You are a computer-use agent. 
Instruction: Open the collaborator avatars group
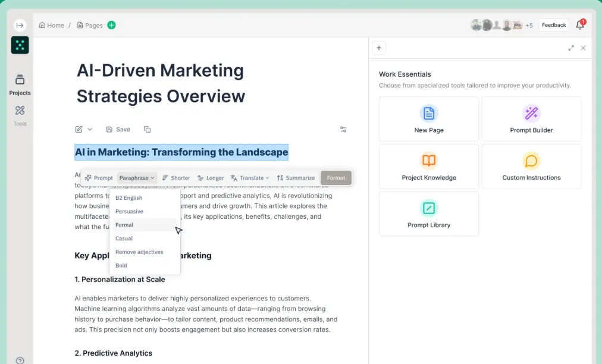coord(497,25)
